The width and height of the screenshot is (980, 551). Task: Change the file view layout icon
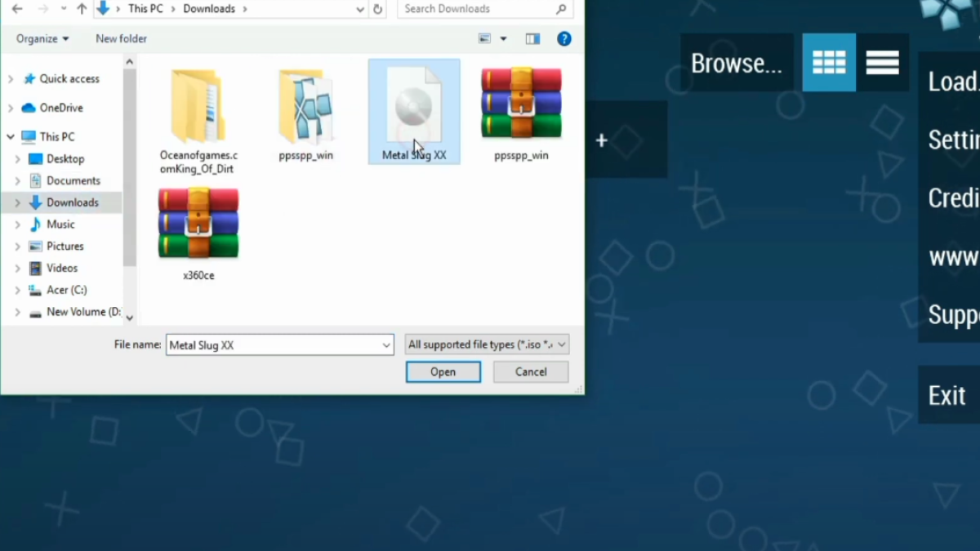pos(484,38)
